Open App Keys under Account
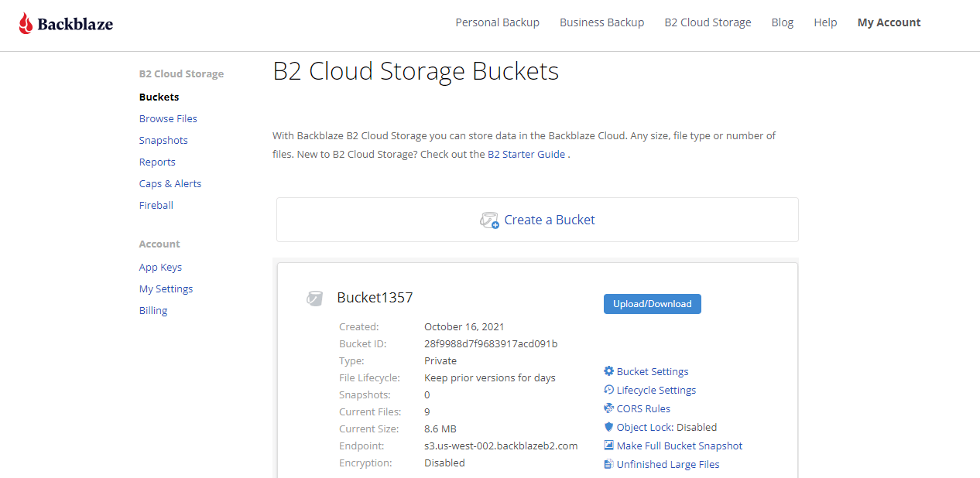This screenshot has width=980, height=478. [x=160, y=267]
